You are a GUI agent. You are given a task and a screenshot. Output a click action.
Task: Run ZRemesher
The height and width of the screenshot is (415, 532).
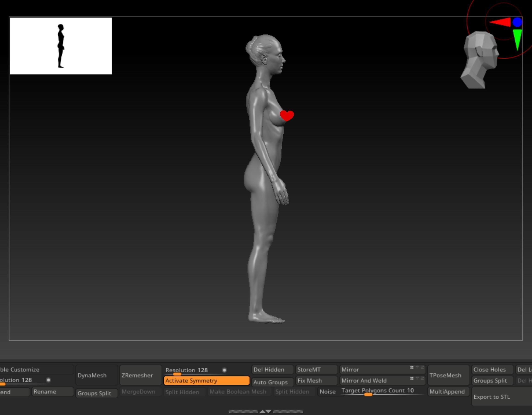pyautogui.click(x=141, y=375)
